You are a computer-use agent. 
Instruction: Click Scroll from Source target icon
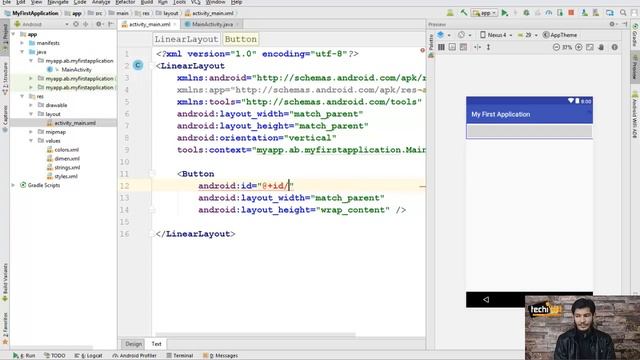point(76,24)
